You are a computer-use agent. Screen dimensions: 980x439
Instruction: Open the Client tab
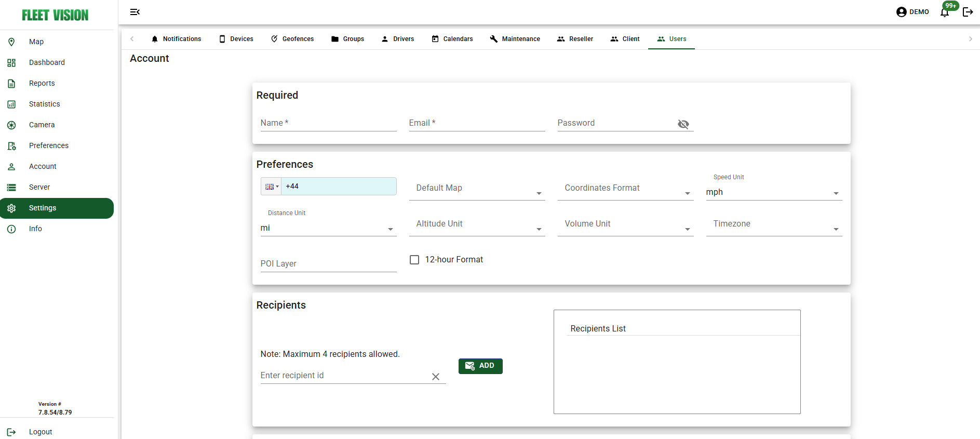point(625,39)
